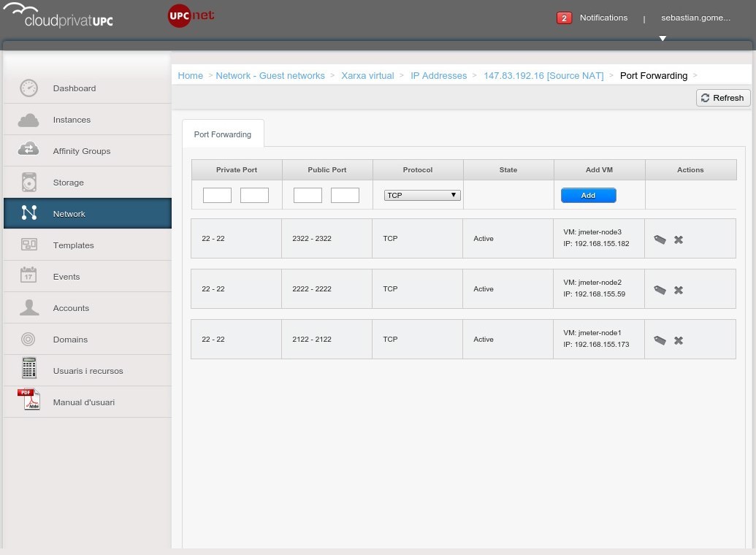This screenshot has height=555, width=756.
Task: Click the tag icon for jmeter-node1
Action: [660, 340]
